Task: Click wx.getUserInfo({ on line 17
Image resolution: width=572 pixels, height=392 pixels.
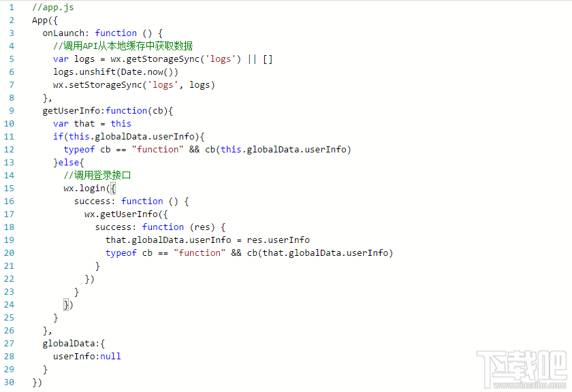Action: click(126, 214)
